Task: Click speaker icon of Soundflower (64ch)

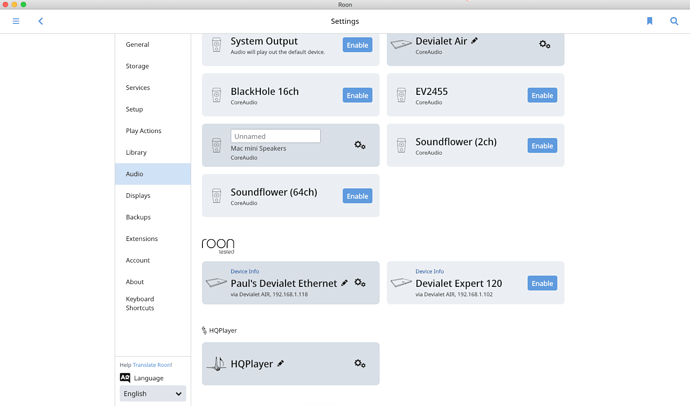Action: pyautogui.click(x=217, y=196)
